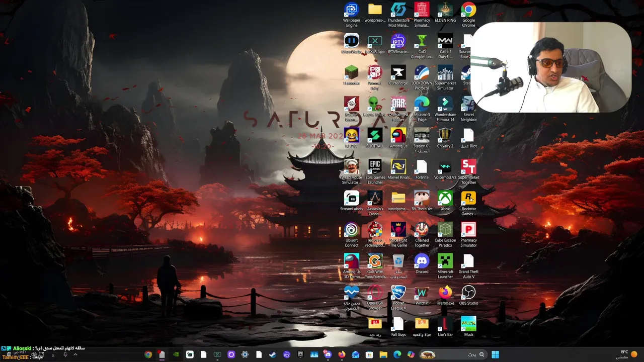Image resolution: width=644 pixels, height=362 pixels.
Task: Open File Explorer from taskbar
Action: pos(383,355)
